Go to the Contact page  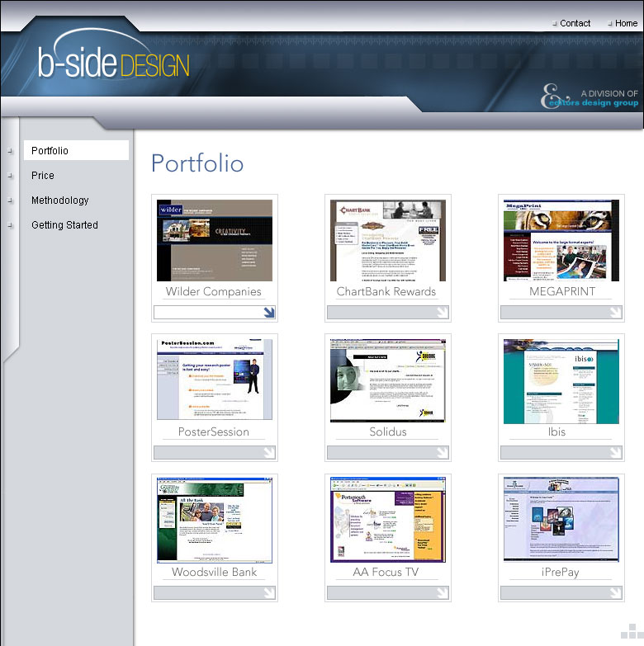575,23
